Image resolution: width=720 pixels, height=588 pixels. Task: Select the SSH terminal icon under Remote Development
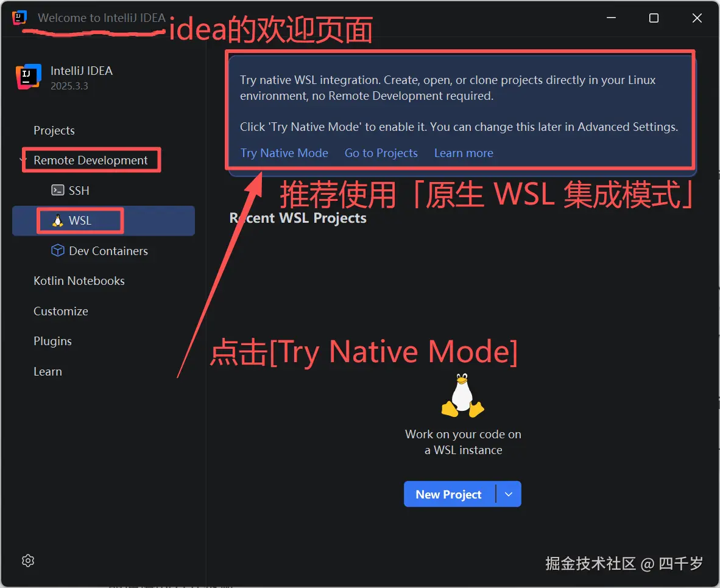coord(57,190)
